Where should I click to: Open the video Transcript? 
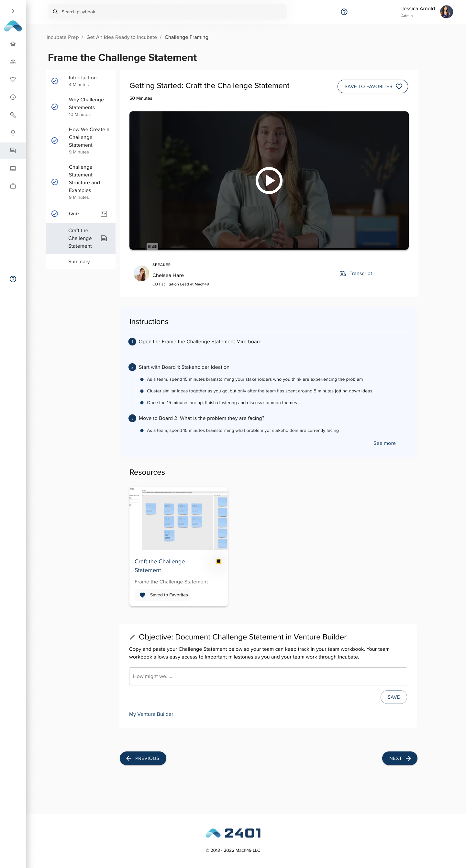[x=356, y=274]
